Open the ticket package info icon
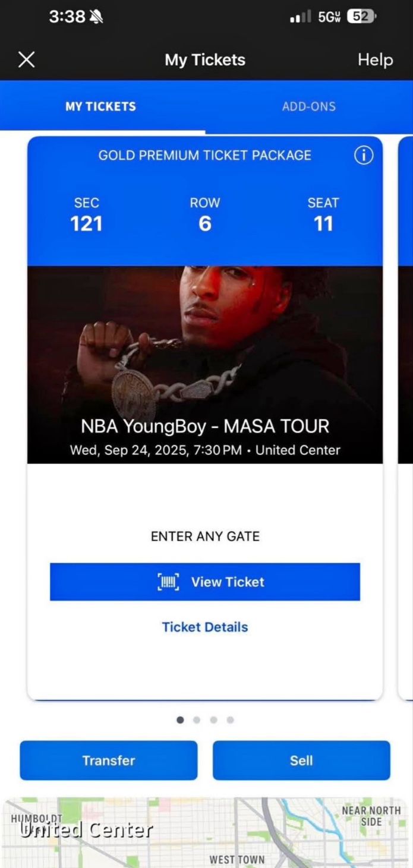Screen dimensions: 413x868 364,156
